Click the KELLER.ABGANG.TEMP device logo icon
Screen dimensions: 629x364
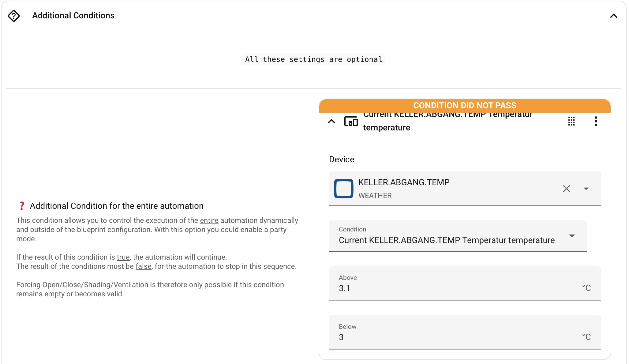point(343,189)
